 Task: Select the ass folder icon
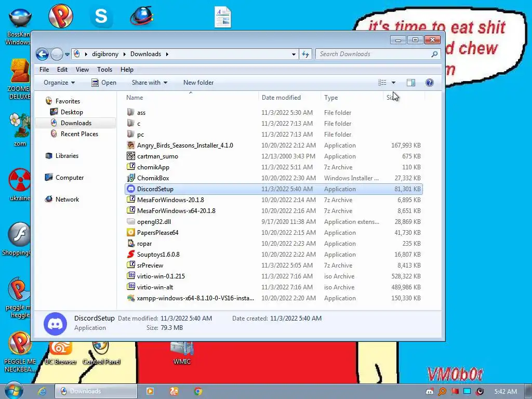pos(130,112)
